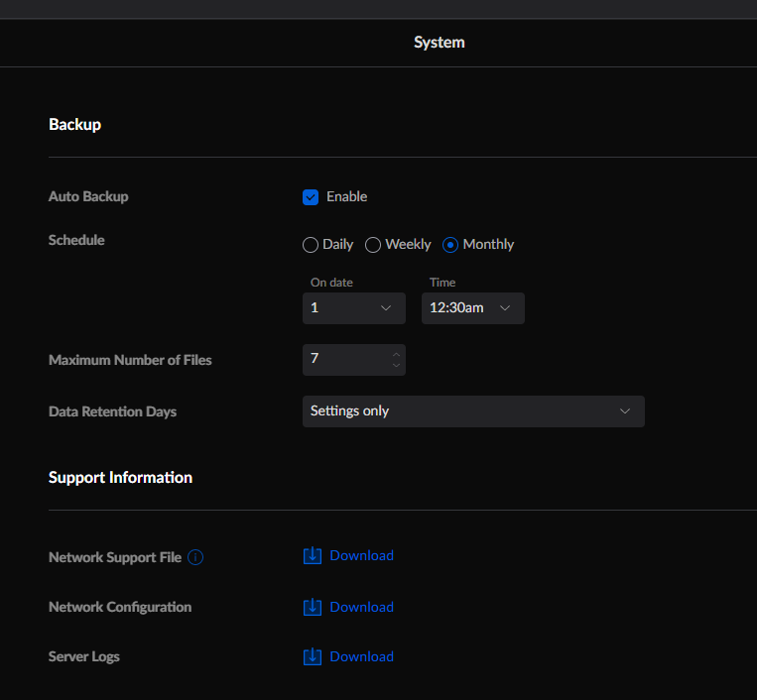Open the On date dropdown

click(x=353, y=308)
